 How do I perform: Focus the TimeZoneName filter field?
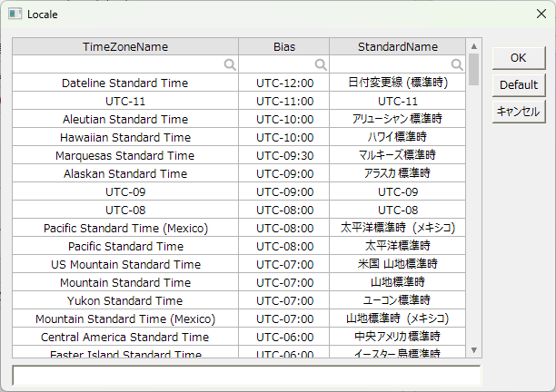click(118, 64)
